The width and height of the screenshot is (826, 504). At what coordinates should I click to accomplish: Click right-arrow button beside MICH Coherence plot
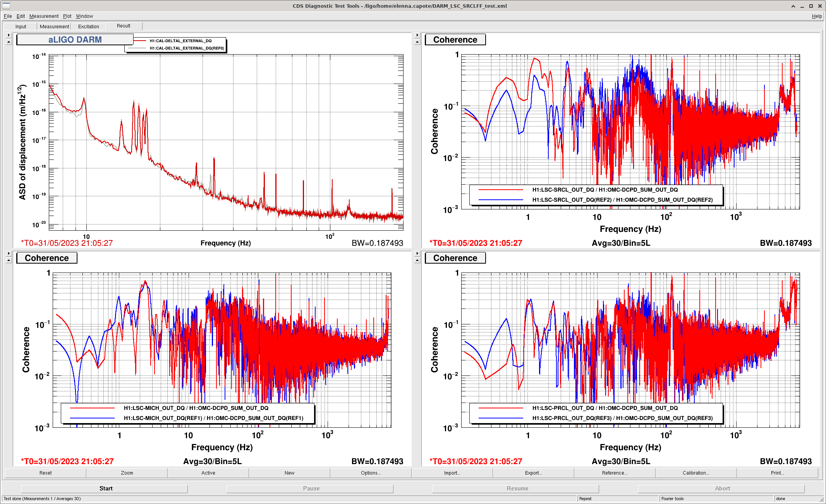(x=9, y=254)
